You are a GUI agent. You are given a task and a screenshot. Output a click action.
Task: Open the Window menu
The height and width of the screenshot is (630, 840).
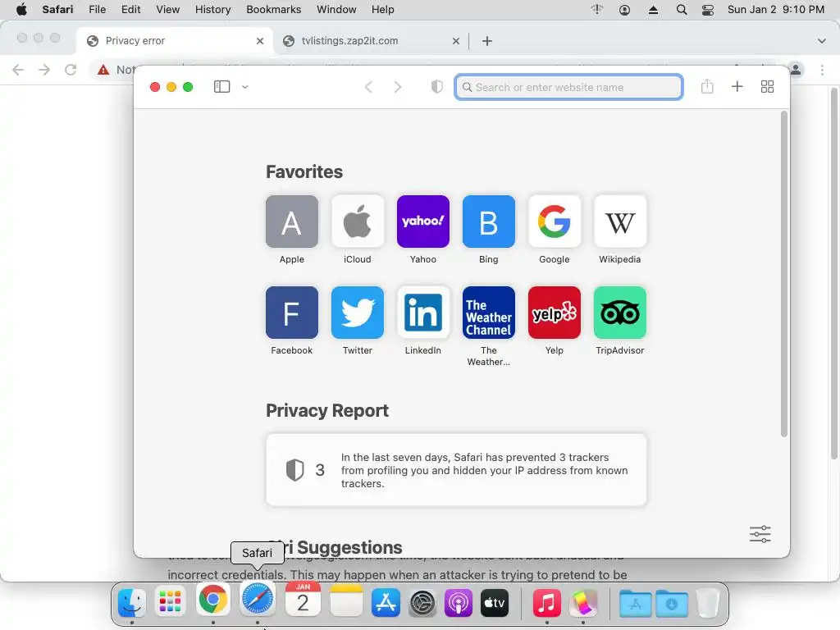(336, 10)
